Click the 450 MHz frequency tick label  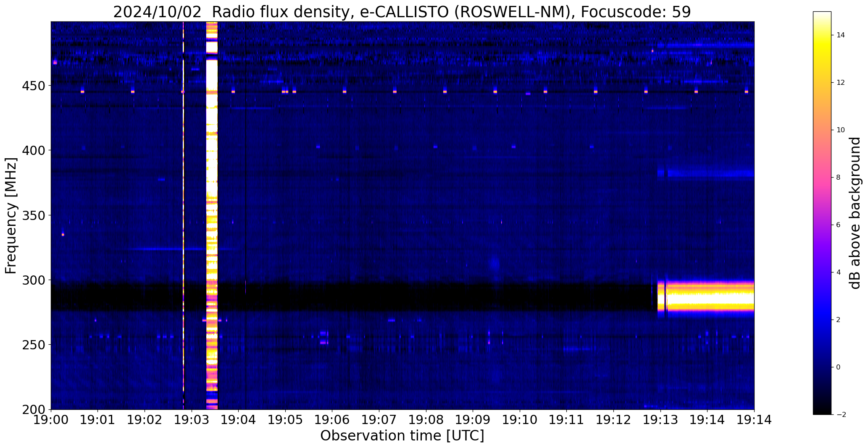click(x=33, y=86)
